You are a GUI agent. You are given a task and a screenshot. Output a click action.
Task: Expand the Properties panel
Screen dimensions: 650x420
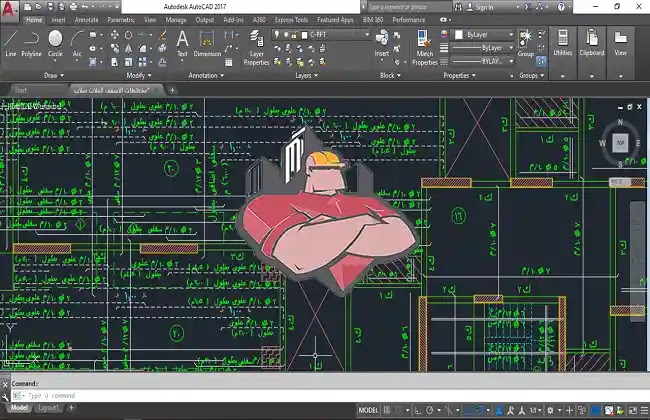coord(459,75)
